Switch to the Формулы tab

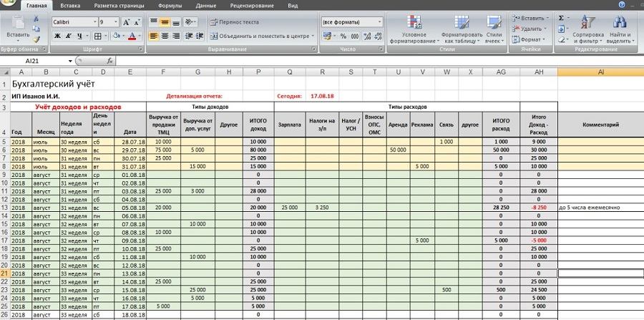169,5
